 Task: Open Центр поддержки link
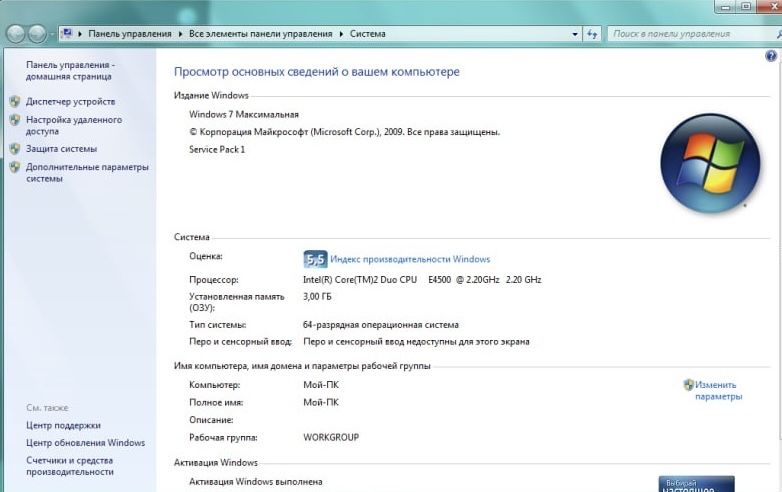point(63,425)
